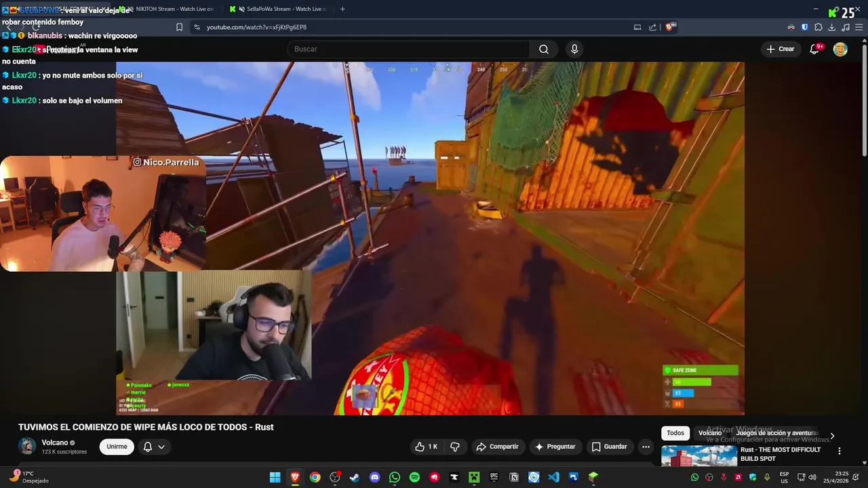Expand the notification bell dropdown for Volcano
Image resolution: width=868 pixels, height=488 pixels.
tap(154, 447)
